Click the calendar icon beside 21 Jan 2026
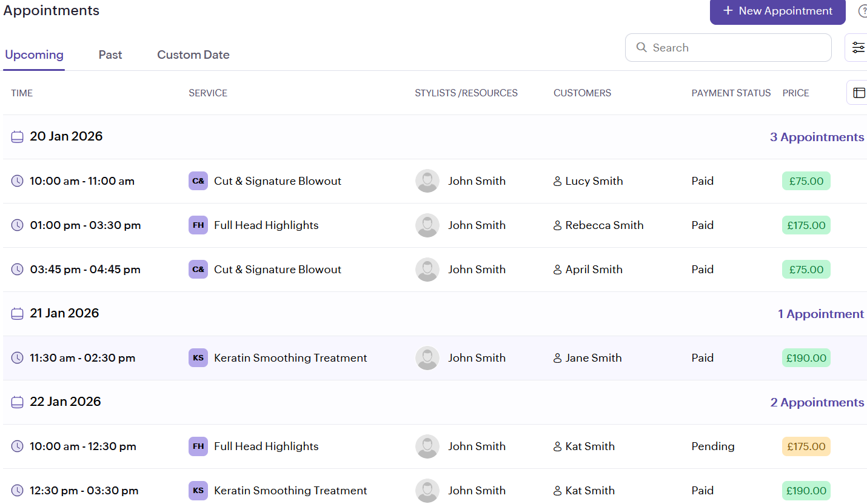This screenshot has width=867, height=504. pyautogui.click(x=17, y=313)
